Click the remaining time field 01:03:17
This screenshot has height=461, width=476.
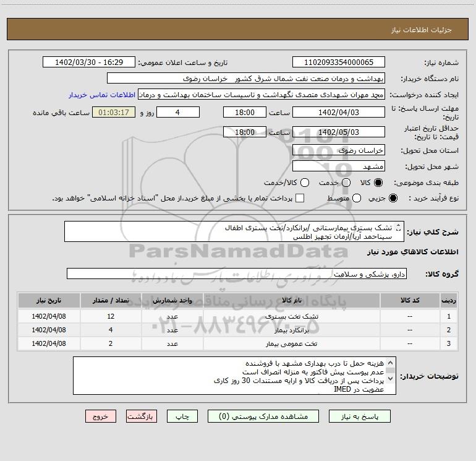[114, 113]
